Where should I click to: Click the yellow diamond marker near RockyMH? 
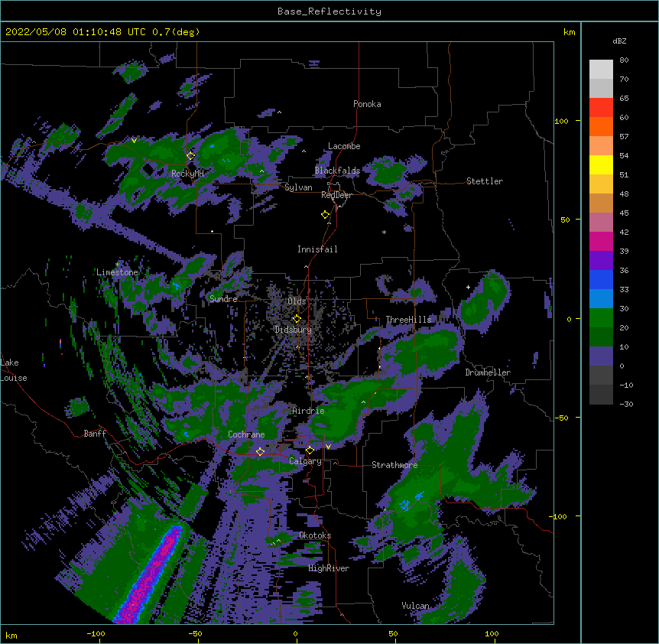coord(190,156)
